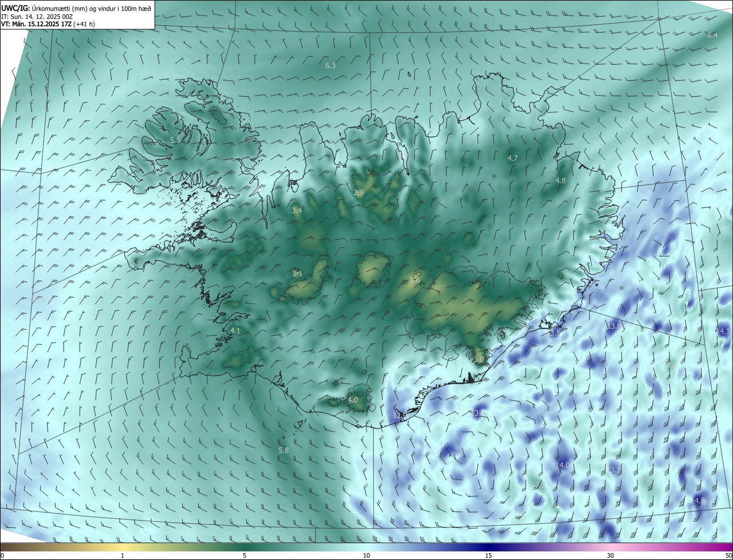
Task: Click the 5.8 value on the western peninsula tip
Action: [136, 263]
